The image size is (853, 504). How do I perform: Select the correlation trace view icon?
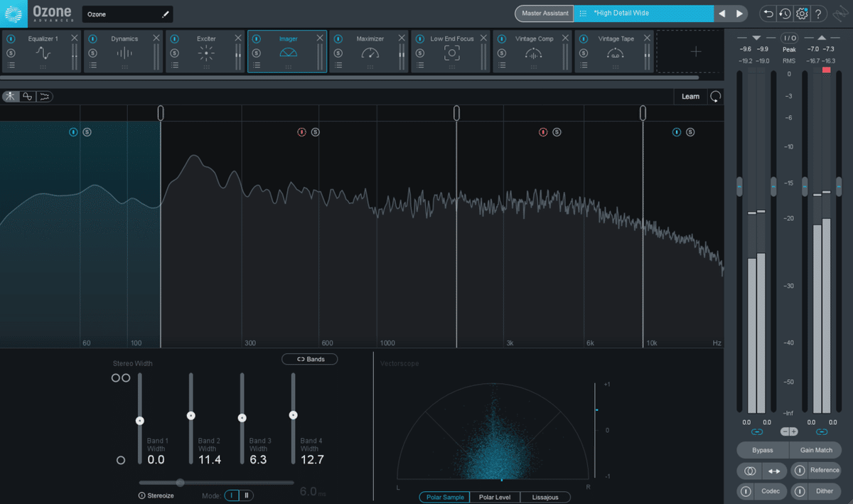click(x=28, y=97)
